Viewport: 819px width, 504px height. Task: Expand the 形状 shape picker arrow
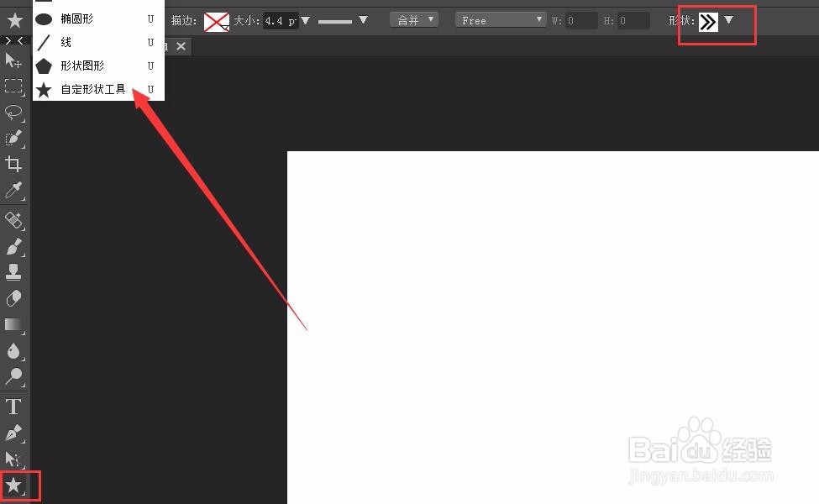coord(728,20)
